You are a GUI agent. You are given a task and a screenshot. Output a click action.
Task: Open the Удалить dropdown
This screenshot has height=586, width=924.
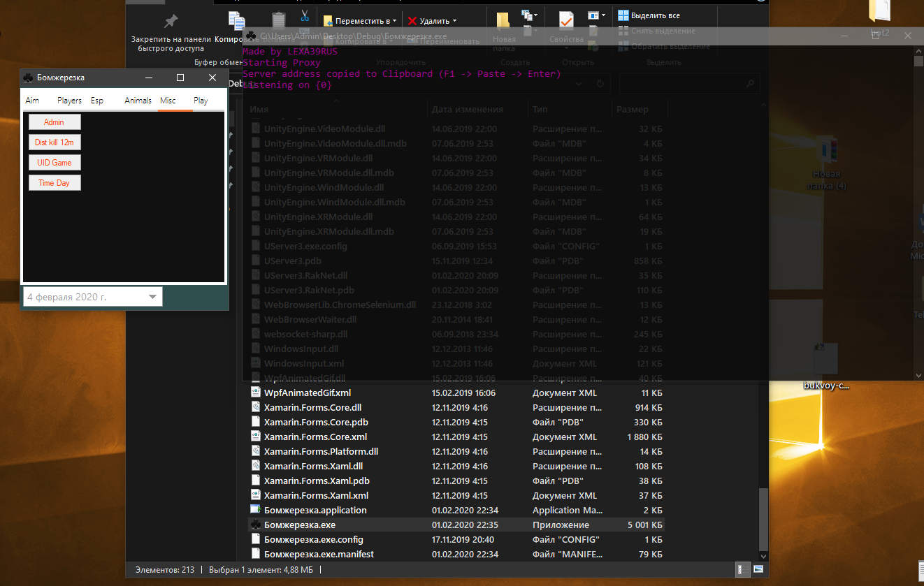[433, 21]
